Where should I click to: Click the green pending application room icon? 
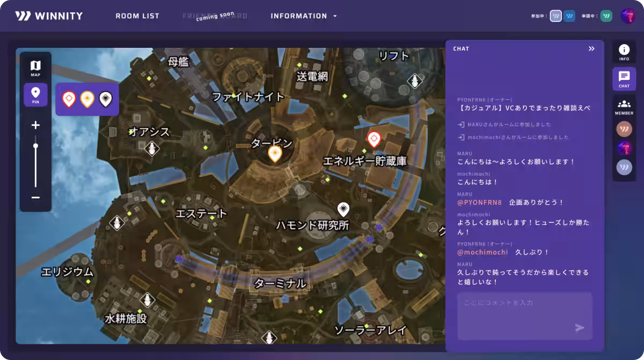tap(607, 16)
